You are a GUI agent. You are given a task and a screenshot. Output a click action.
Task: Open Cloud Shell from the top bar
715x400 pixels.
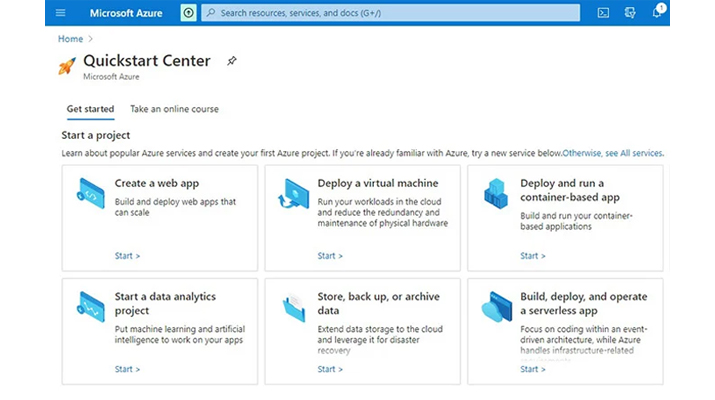point(603,13)
